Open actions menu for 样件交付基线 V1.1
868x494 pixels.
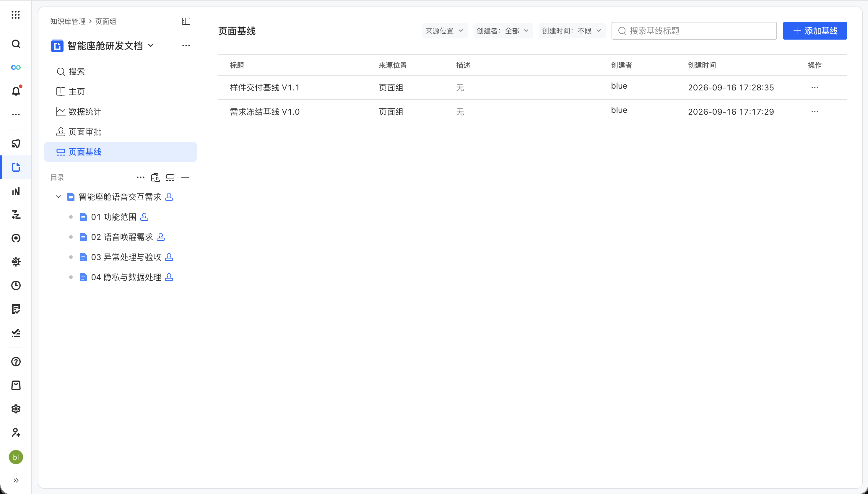(815, 87)
